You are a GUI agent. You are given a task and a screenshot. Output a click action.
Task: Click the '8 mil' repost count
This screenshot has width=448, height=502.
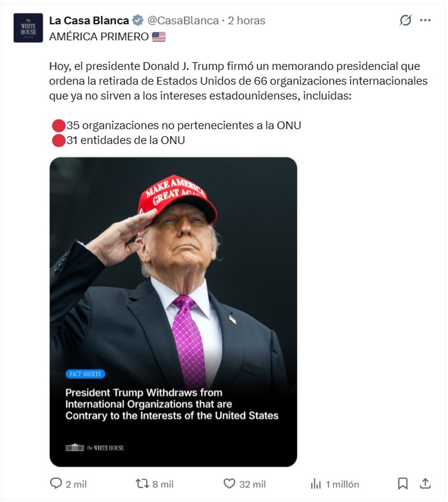[163, 484]
